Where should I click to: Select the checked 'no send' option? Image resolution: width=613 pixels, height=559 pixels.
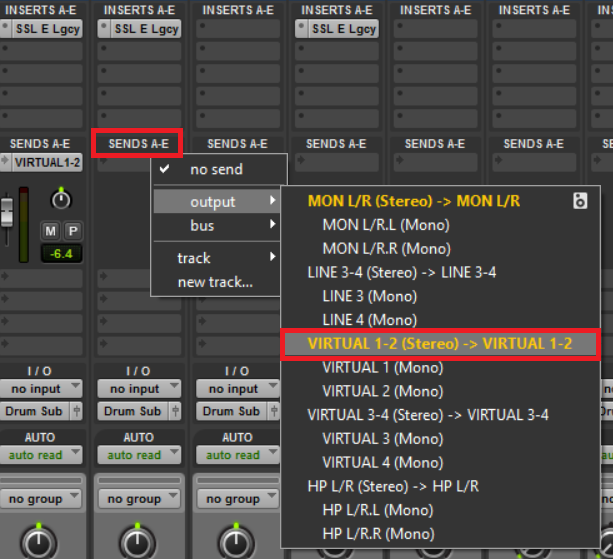coord(216,169)
